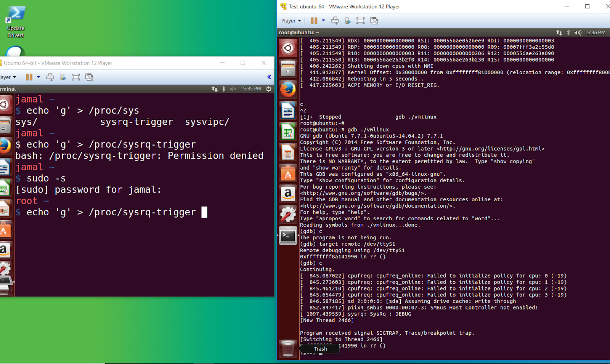Open the Ubuntu Software Center
The image size is (610, 364).
pos(288,173)
